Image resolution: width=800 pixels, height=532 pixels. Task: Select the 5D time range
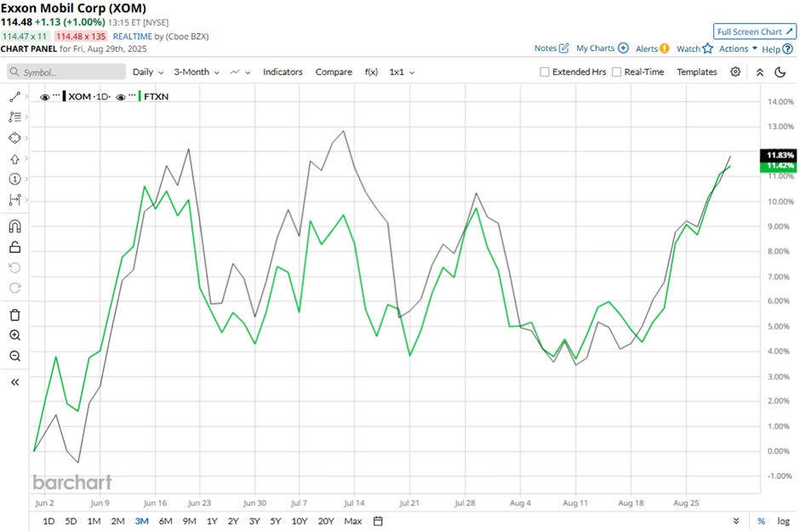click(x=71, y=521)
